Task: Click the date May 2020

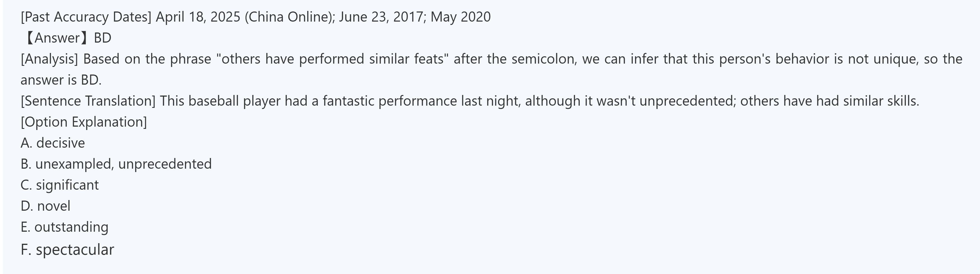Action: tap(460, 17)
